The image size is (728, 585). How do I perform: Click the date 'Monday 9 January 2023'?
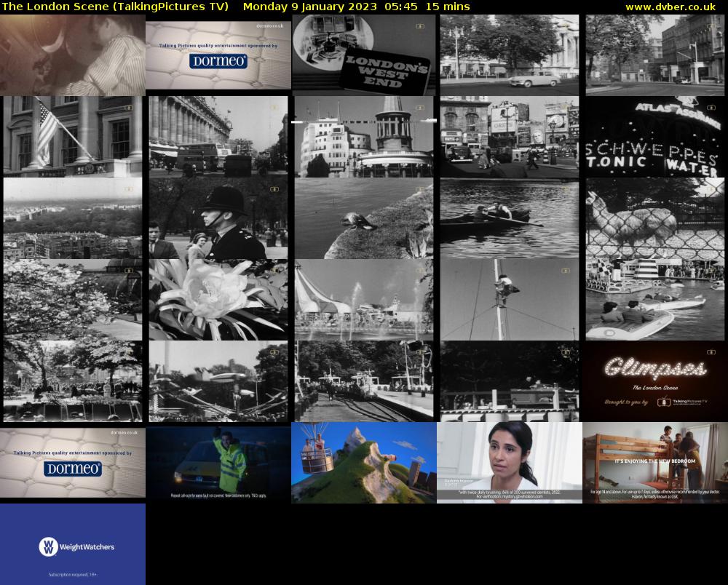pyautogui.click(x=309, y=7)
